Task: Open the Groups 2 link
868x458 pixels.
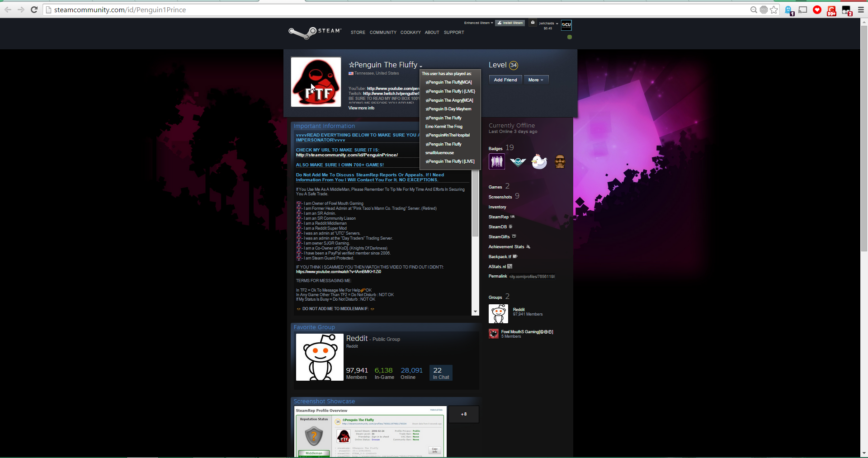Action: point(499,297)
